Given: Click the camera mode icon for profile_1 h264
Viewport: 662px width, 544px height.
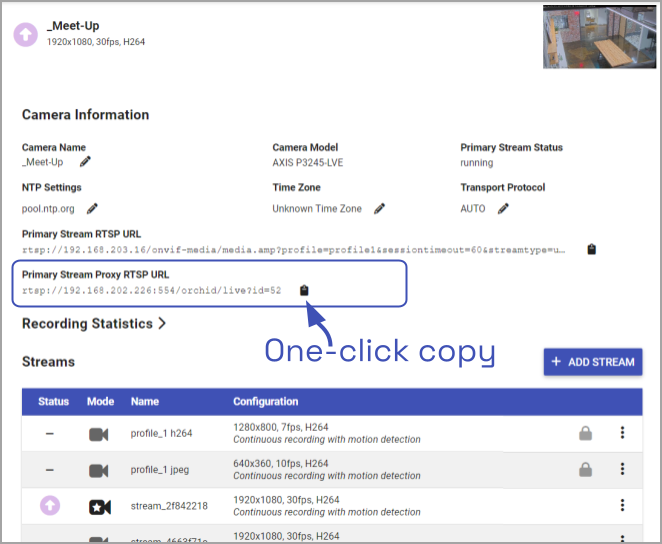Looking at the screenshot, I should tap(99, 434).
